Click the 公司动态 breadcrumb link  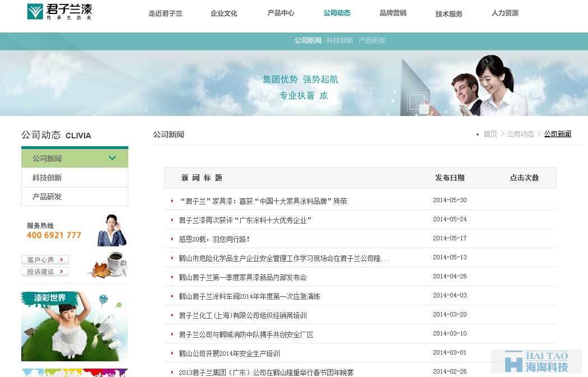[520, 134]
